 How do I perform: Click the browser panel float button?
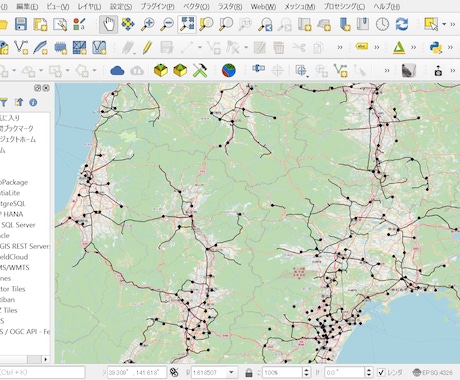(37, 88)
